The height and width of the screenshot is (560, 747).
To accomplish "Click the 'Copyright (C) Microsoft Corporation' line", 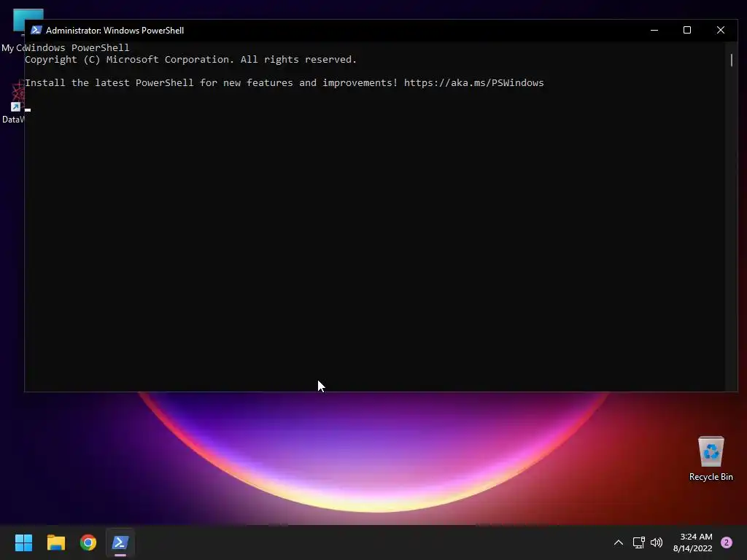I will [190, 60].
